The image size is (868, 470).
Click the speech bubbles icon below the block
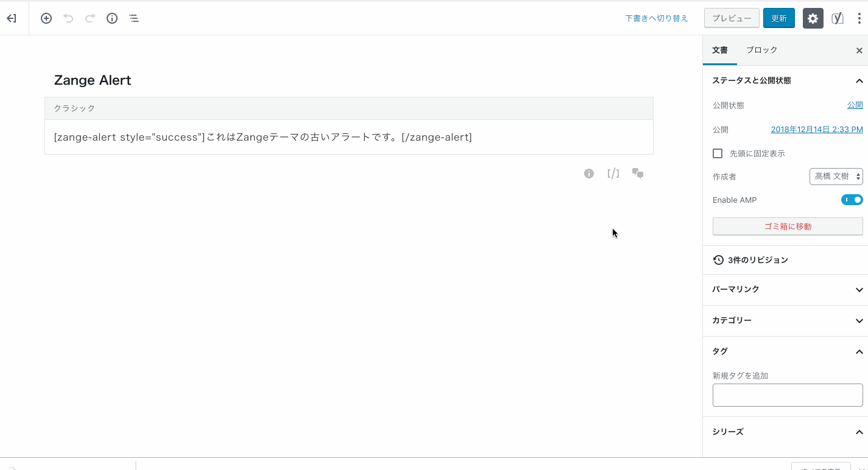637,174
